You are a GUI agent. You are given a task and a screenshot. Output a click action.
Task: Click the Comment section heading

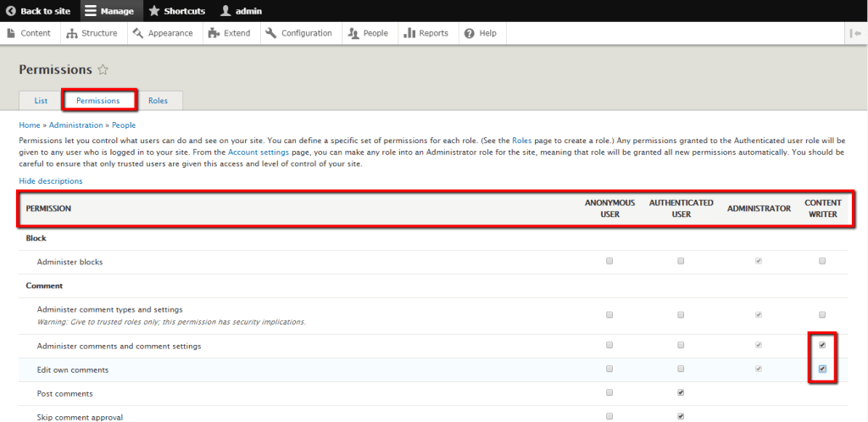(x=44, y=286)
